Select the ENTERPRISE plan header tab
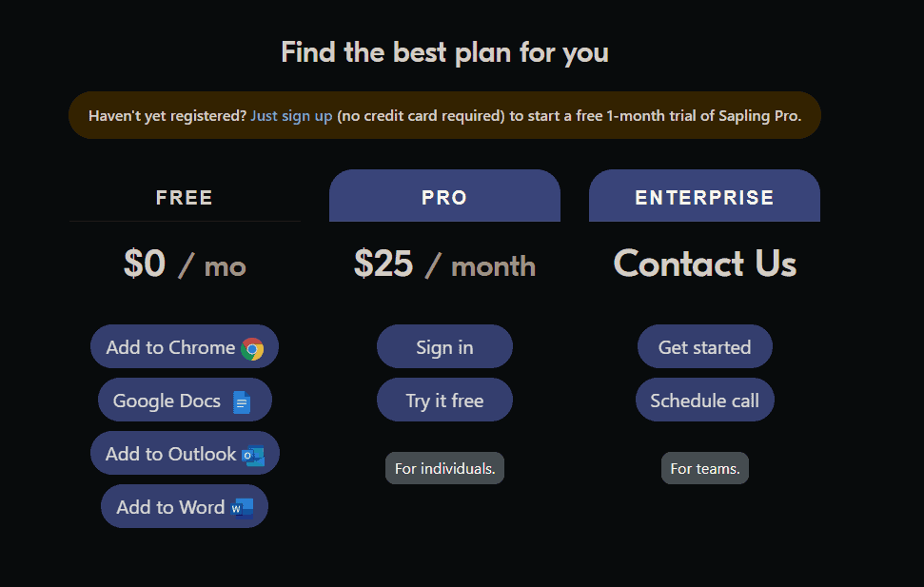The image size is (924, 587). pyautogui.click(x=705, y=196)
